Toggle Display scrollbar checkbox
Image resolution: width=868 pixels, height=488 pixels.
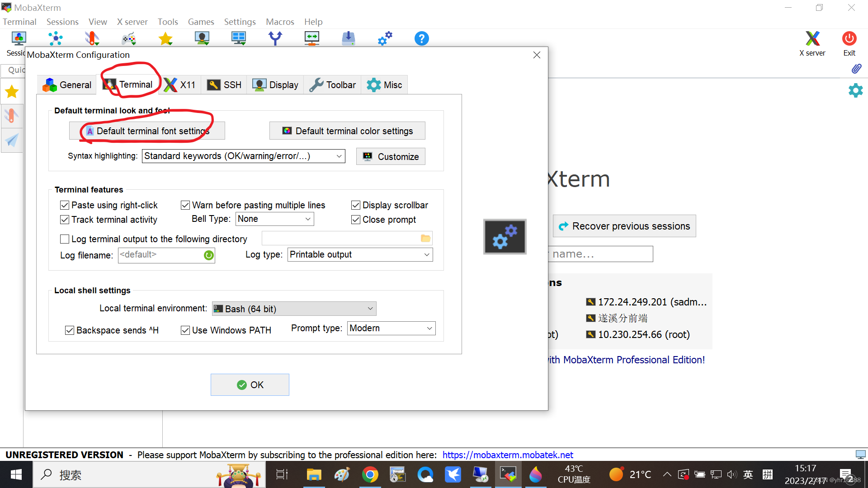(356, 205)
